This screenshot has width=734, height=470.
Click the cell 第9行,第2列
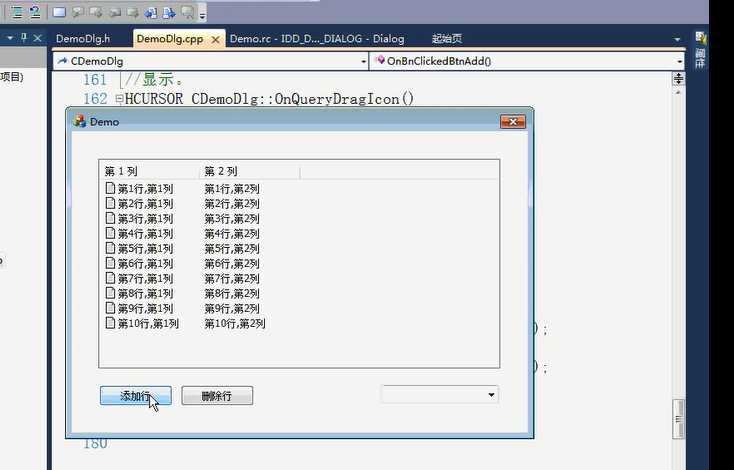point(232,308)
